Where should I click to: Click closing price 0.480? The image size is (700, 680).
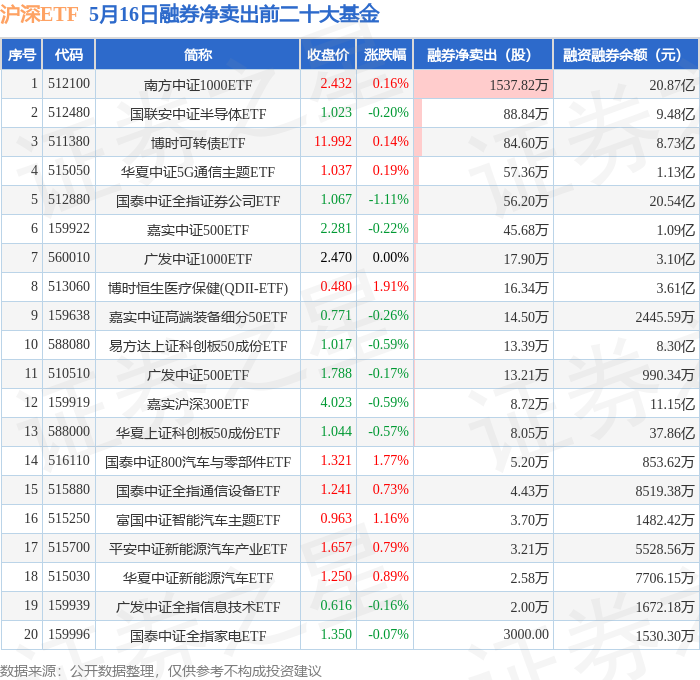[336, 287]
